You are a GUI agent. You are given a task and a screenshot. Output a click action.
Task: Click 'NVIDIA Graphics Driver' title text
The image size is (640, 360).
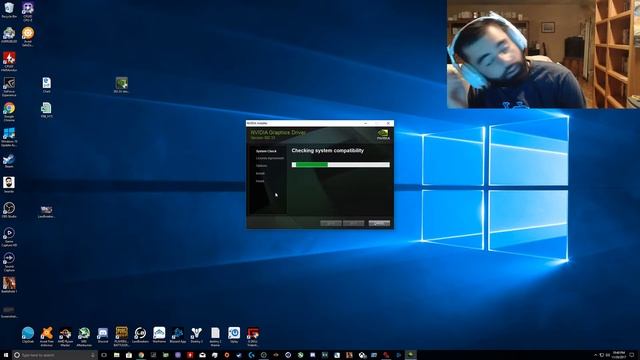pyautogui.click(x=278, y=132)
